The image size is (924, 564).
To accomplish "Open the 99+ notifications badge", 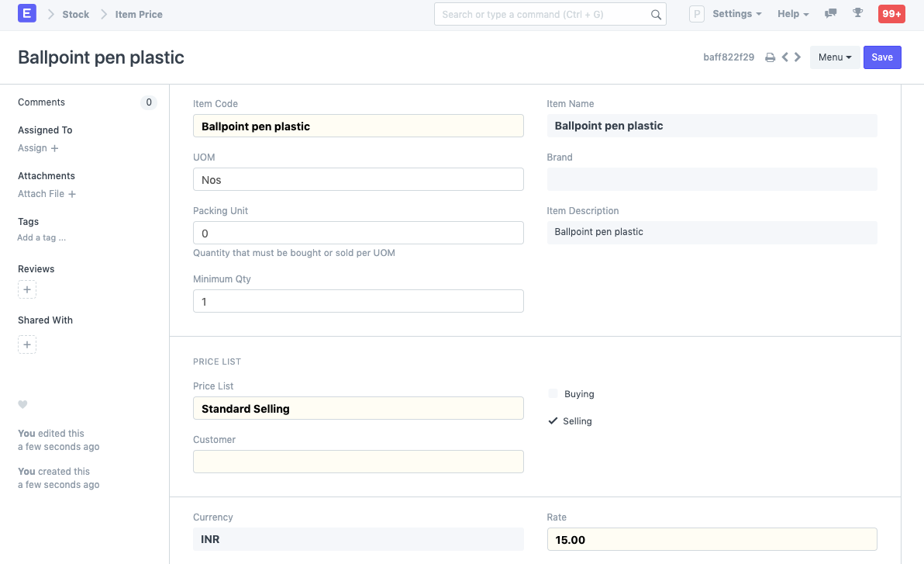I will pyautogui.click(x=891, y=14).
